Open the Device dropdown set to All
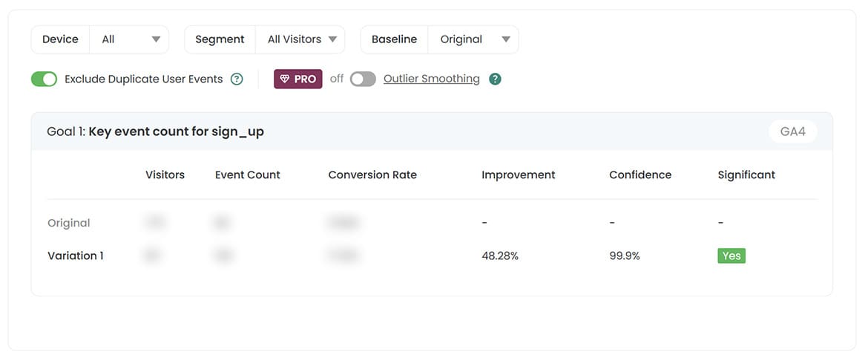The image size is (868, 361). click(x=129, y=39)
